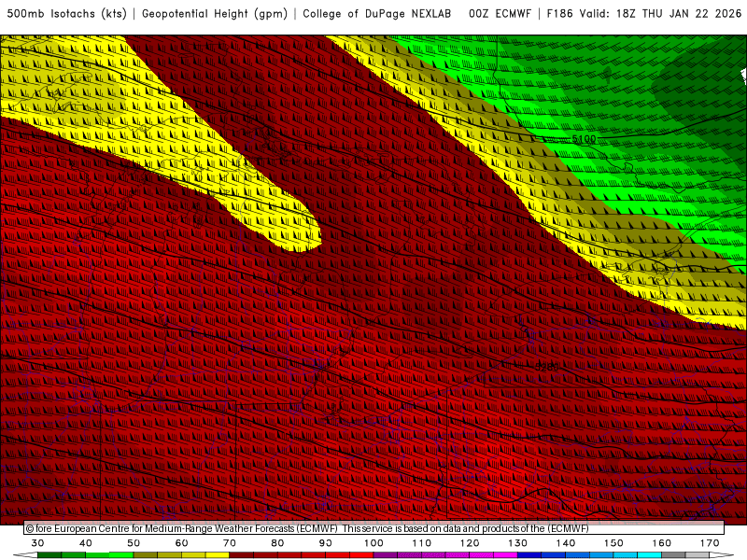The height and width of the screenshot is (560, 747).
Task: Click the legend value 150
Action: (x=613, y=543)
